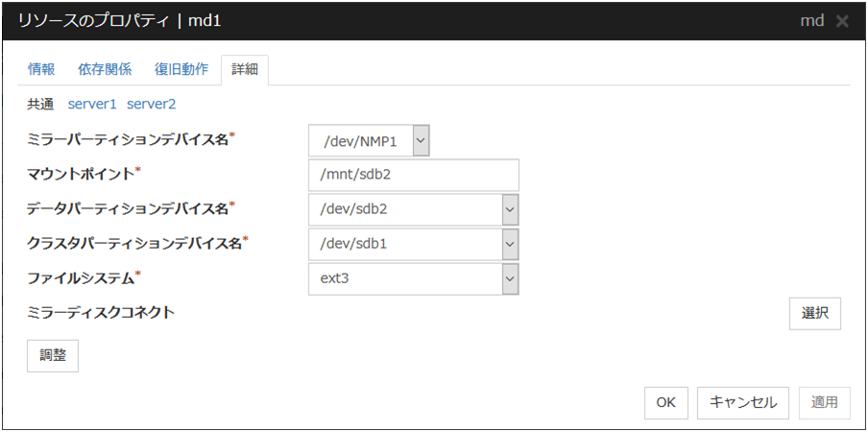Expand the /dev/NMP1 mirror partition dropdown

coord(421,140)
